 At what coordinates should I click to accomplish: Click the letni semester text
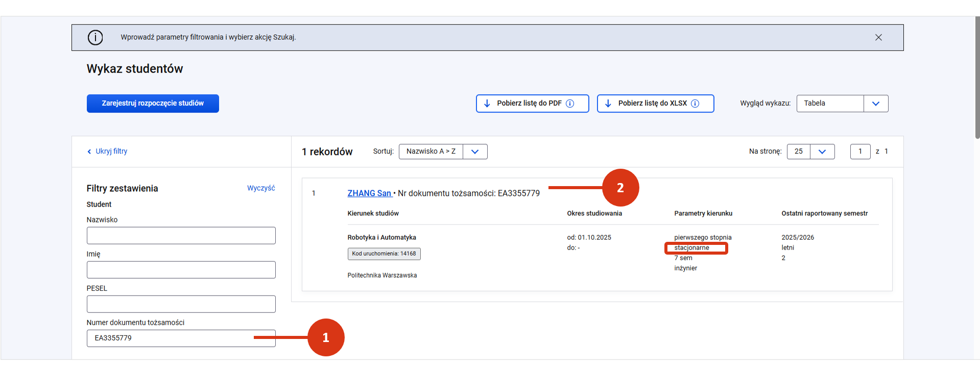click(788, 247)
